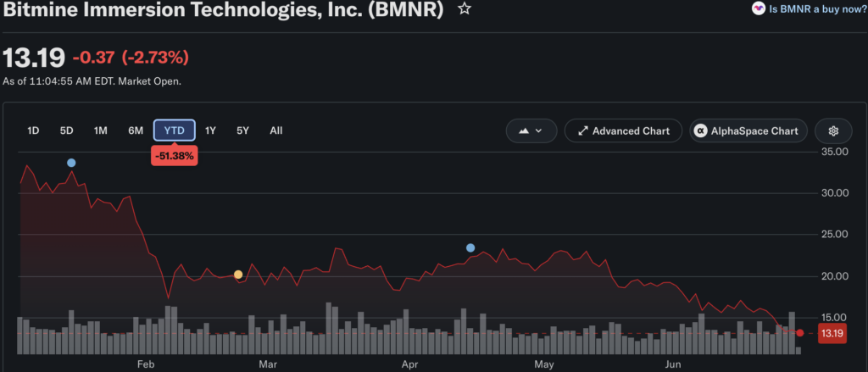Click the yellow event marker near late February
The image size is (868, 372).
coord(238,275)
